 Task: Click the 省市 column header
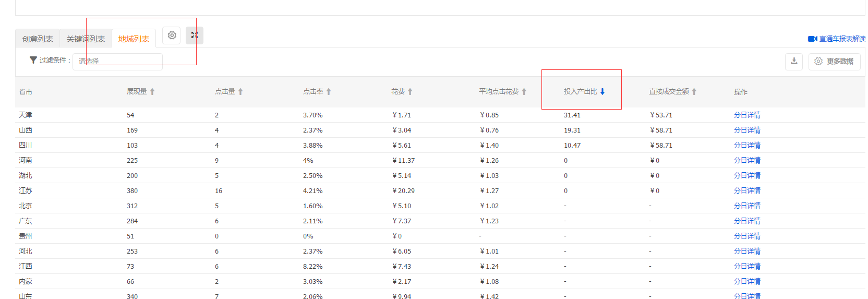(26, 92)
